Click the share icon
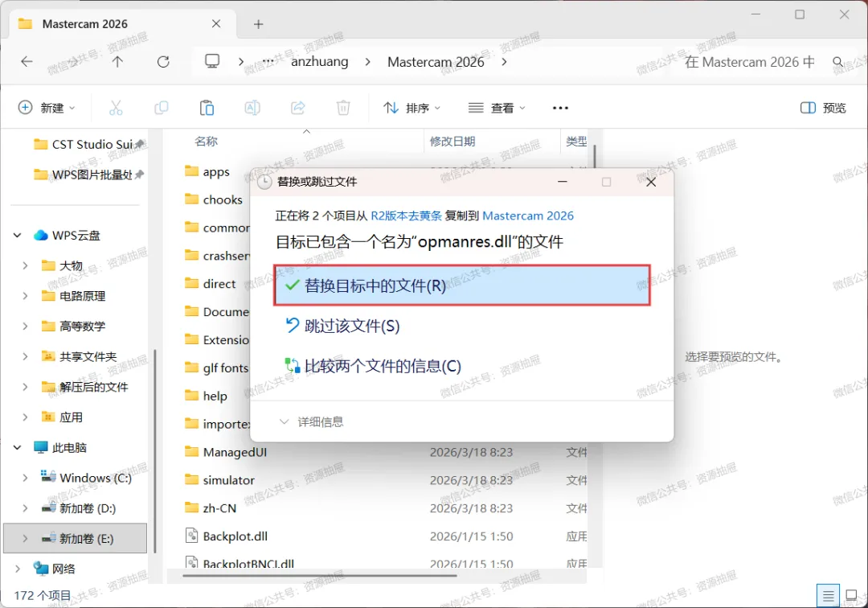Viewport: 868px width, 608px height. pyautogui.click(x=298, y=108)
